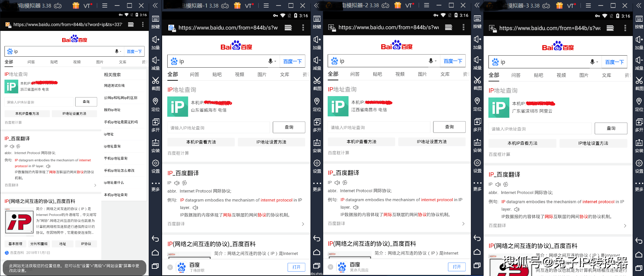Expand 百度翻译 chevron in 模拟器-3
Viewport: 644px width, 276px height.
625,226
